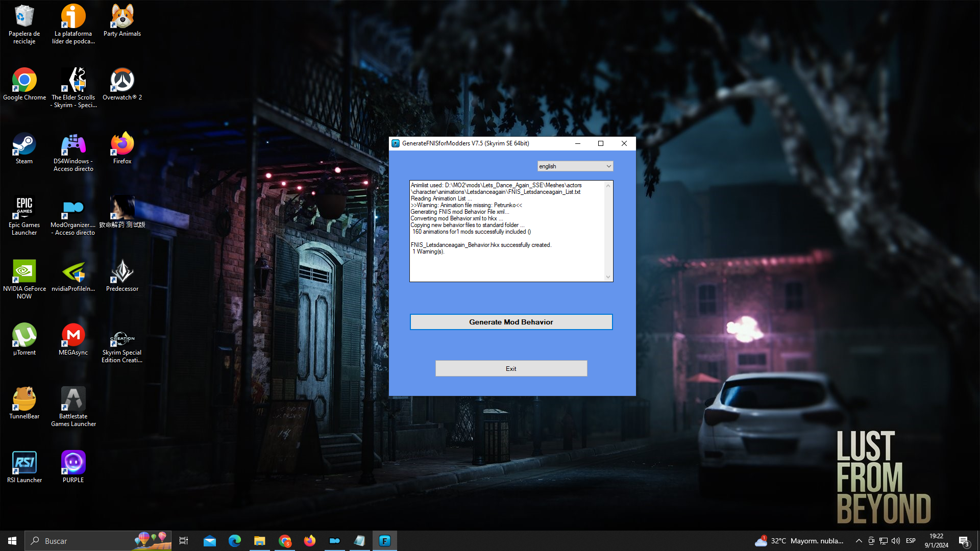The height and width of the screenshot is (551, 980).
Task: Open the PURPLE desktop icon
Action: pyautogui.click(x=73, y=467)
